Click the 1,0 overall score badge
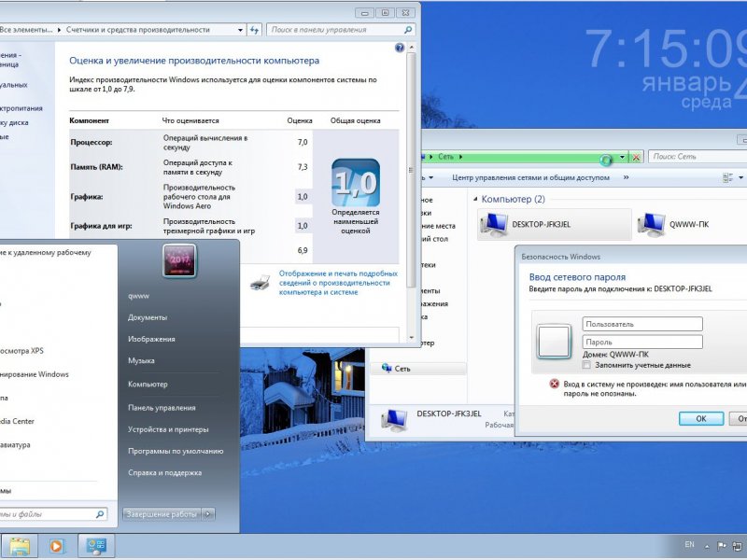Viewport: 747px width, 560px height. pos(356,183)
